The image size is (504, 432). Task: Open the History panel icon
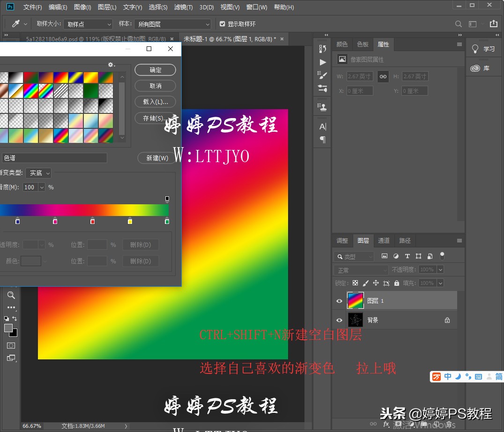322,49
